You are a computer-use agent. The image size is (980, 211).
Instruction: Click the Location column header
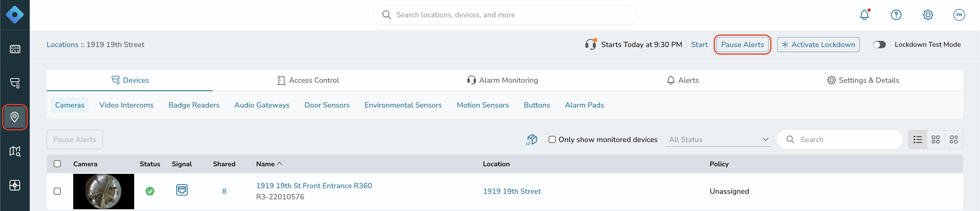click(x=496, y=164)
